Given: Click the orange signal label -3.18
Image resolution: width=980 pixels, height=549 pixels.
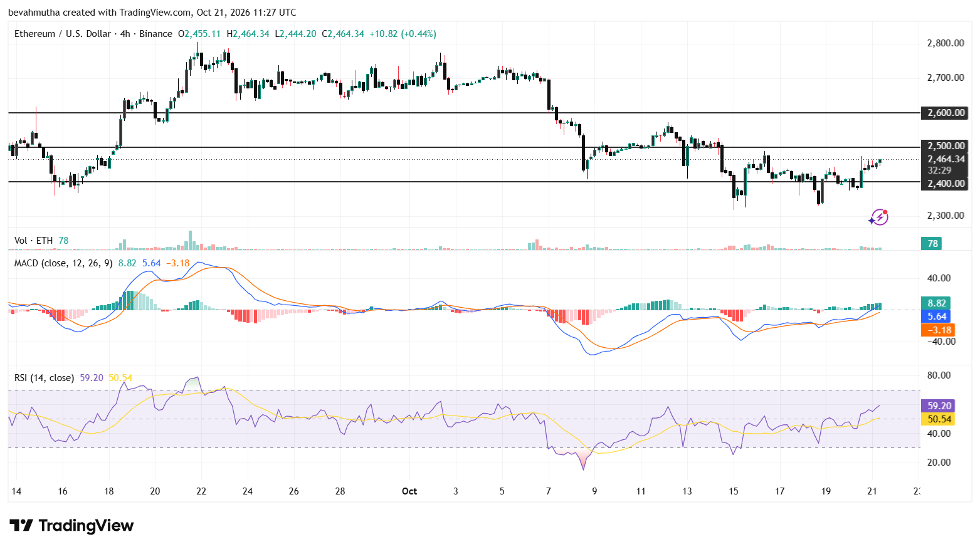Looking at the screenshot, I should pos(938,330).
